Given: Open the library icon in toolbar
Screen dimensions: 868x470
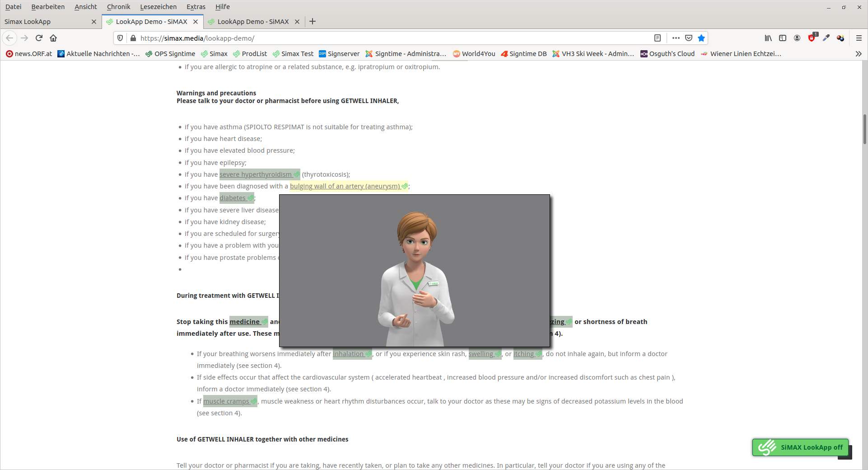Looking at the screenshot, I should tap(768, 38).
